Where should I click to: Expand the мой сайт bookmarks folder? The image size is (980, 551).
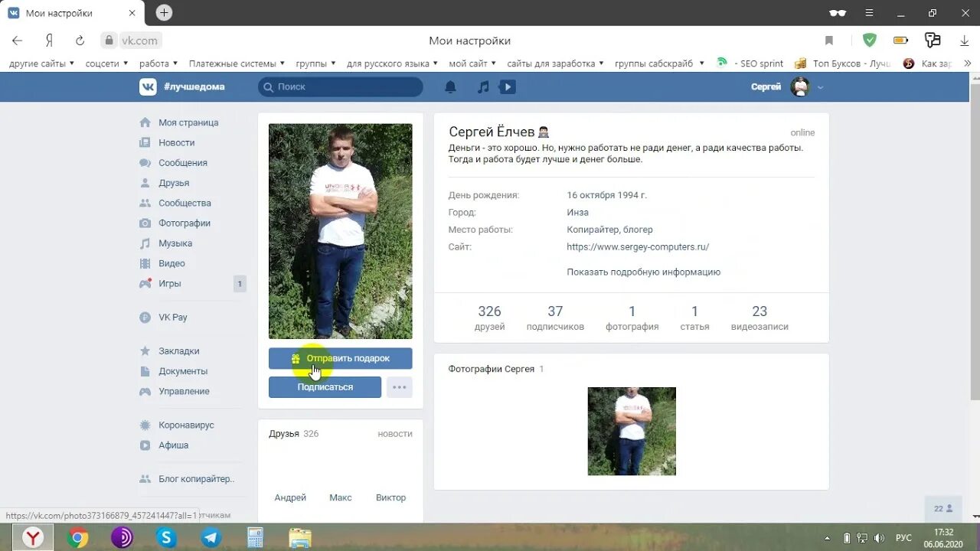(x=472, y=64)
